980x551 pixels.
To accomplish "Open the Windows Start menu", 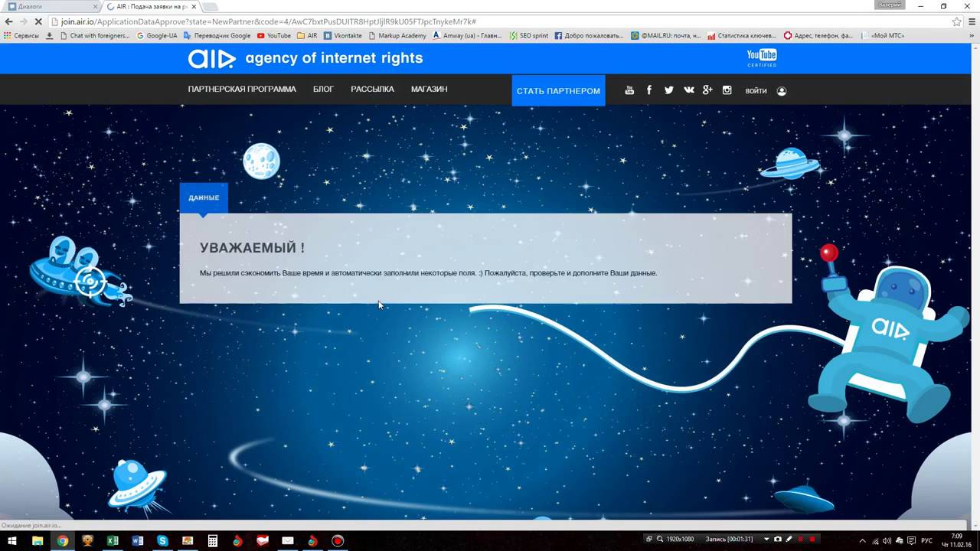I will pyautogui.click(x=12, y=541).
